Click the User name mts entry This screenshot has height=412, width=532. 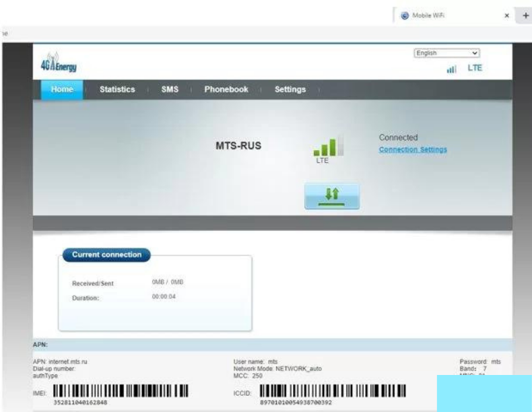point(255,362)
